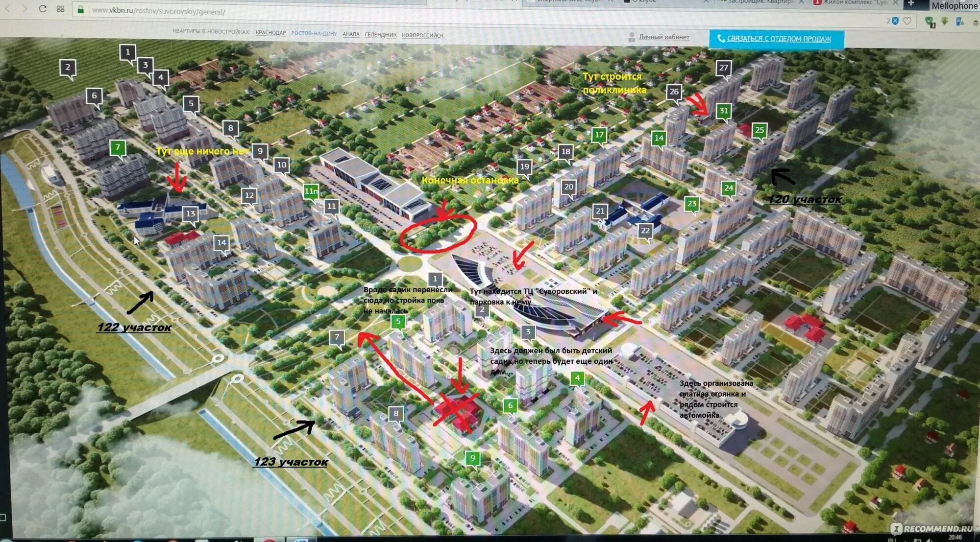Select the green marker numbered 6
980x542 pixels.
click(510, 406)
